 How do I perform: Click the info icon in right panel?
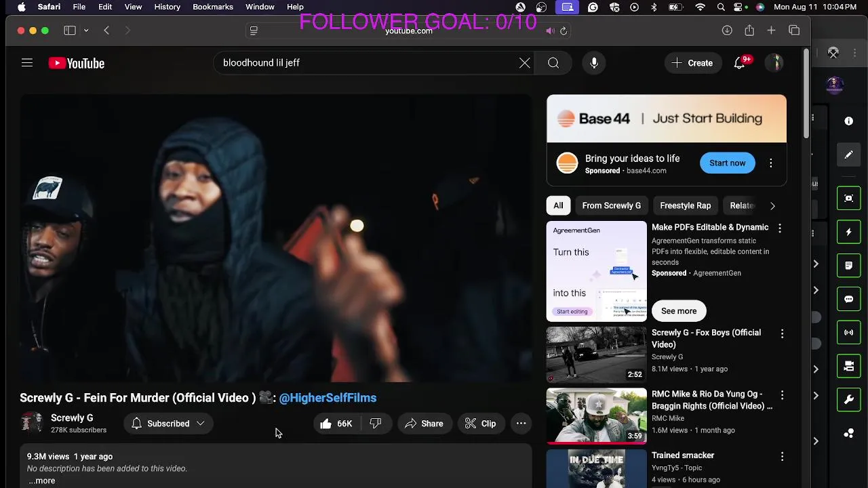pyautogui.click(x=849, y=121)
